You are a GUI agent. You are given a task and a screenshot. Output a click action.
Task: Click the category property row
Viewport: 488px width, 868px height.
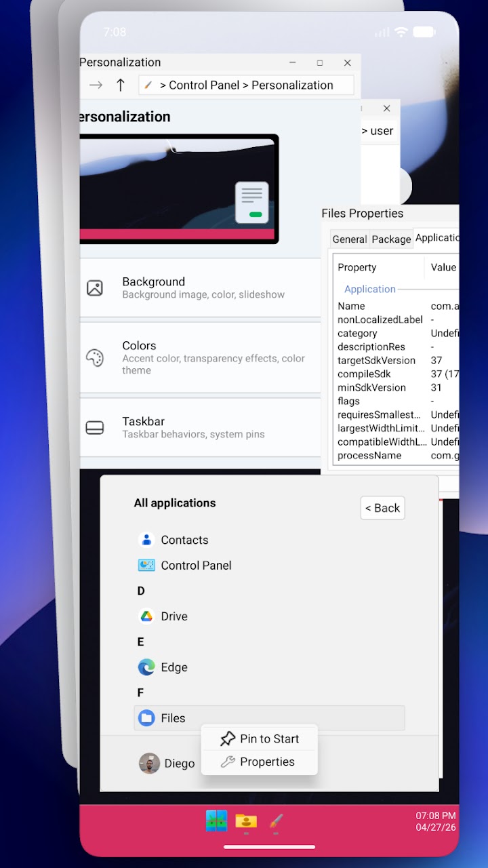(x=397, y=333)
